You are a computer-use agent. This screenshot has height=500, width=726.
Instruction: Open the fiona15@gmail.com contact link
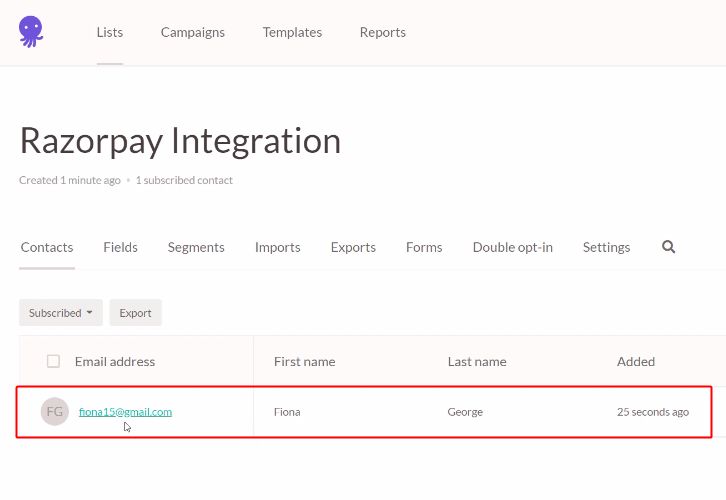[x=125, y=412]
